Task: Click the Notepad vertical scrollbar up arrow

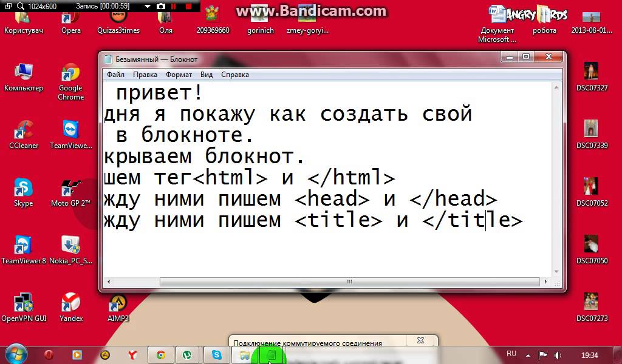Action: pos(556,87)
